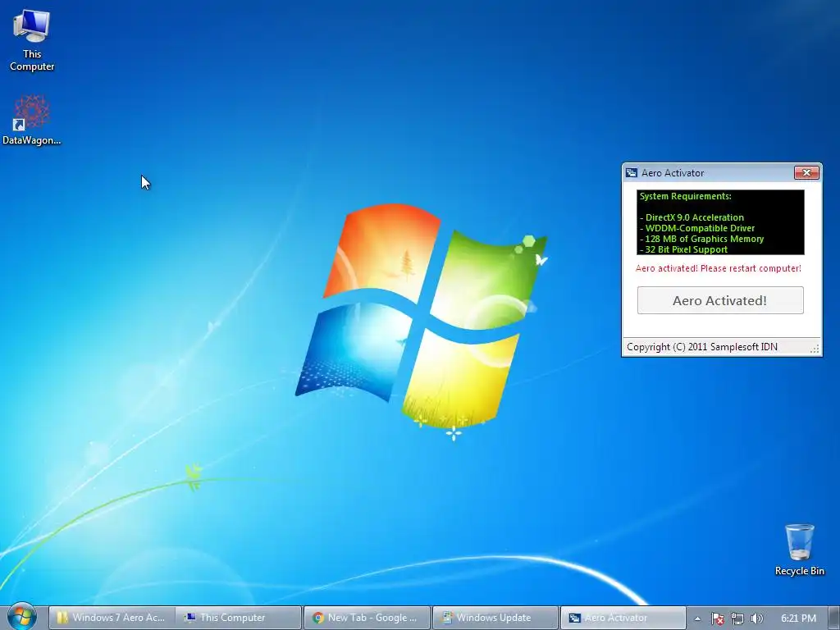Click the WDDM-Compatible Driver line

[697, 228]
